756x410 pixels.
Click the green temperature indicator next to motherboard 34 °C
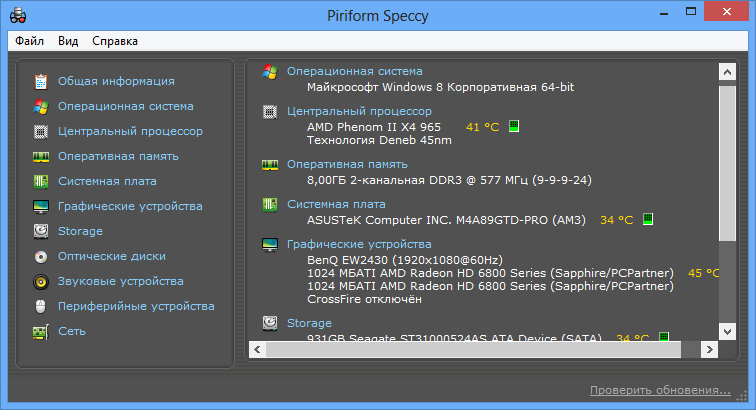[x=648, y=219]
